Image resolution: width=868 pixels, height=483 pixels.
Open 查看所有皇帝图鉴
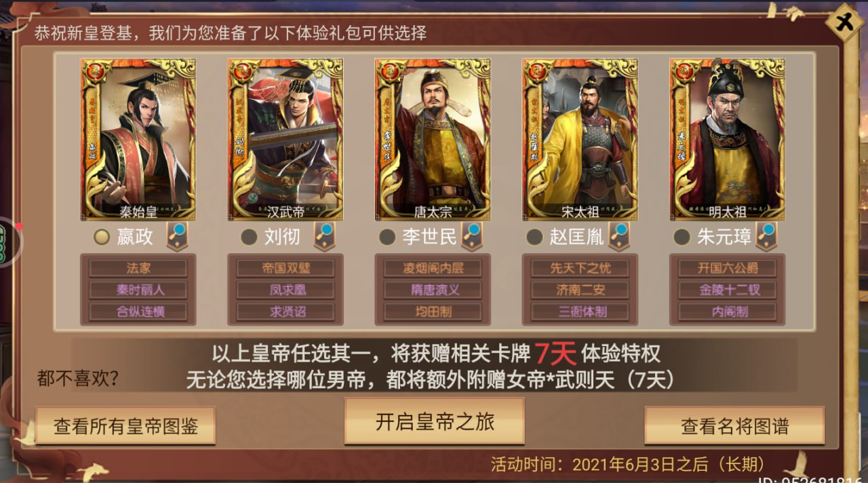pos(125,426)
